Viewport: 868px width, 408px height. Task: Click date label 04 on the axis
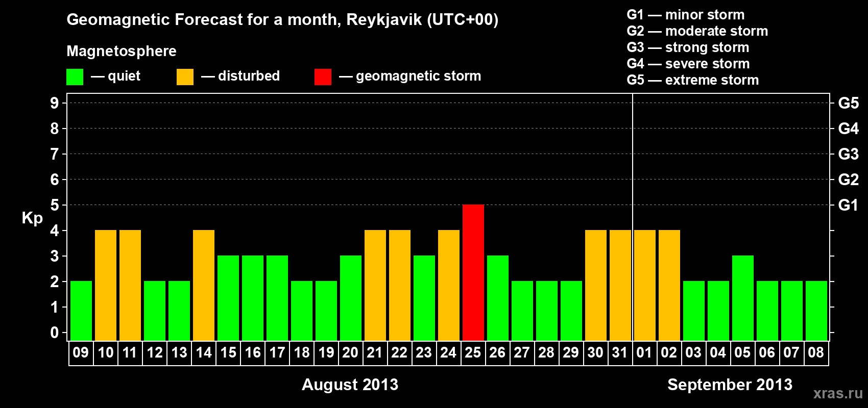[x=718, y=353]
